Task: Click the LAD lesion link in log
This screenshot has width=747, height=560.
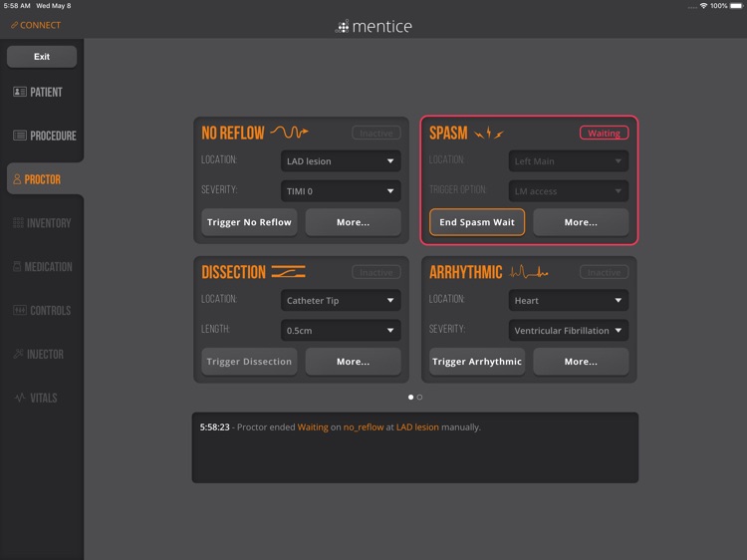Action: point(417,427)
